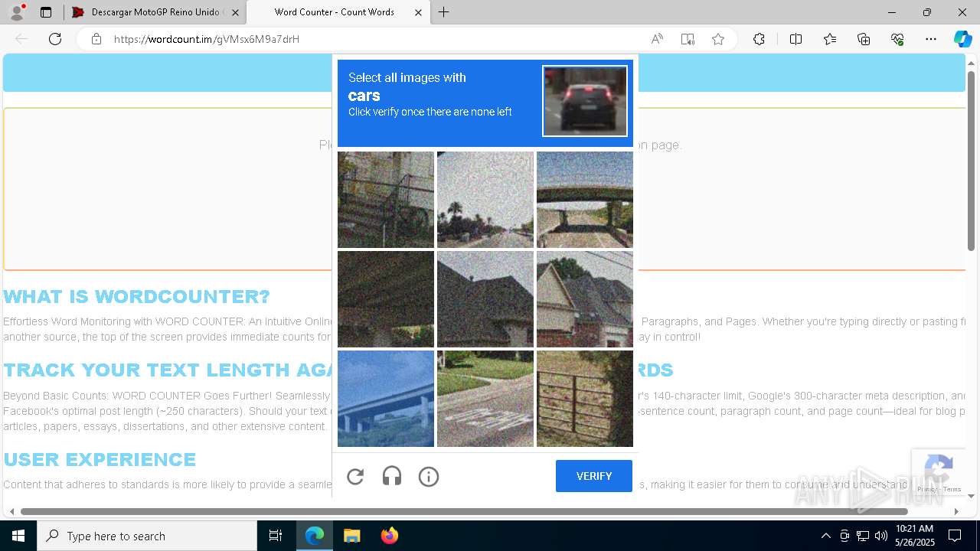This screenshot has width=980, height=551.
Task: Click the vertical page scrollbar
Action: (971, 161)
